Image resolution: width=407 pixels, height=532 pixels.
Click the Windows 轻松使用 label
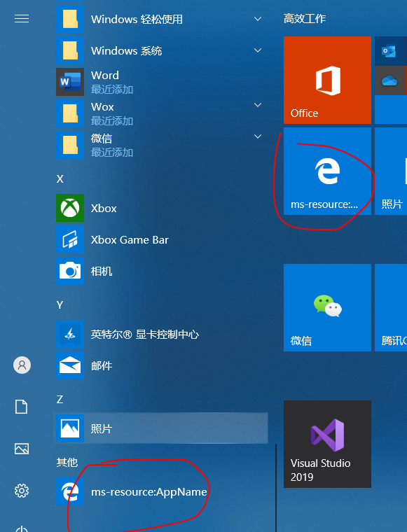pos(137,20)
